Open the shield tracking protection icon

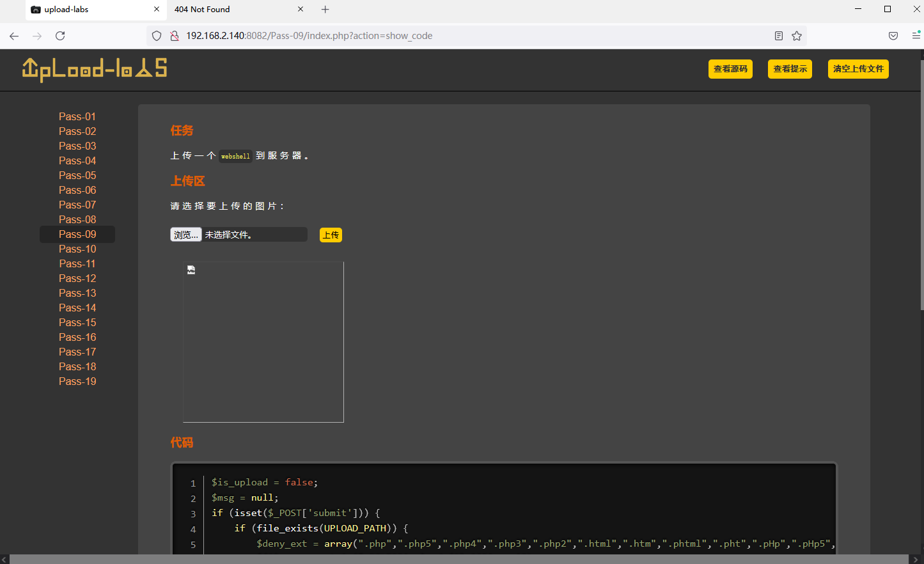pyautogui.click(x=157, y=36)
